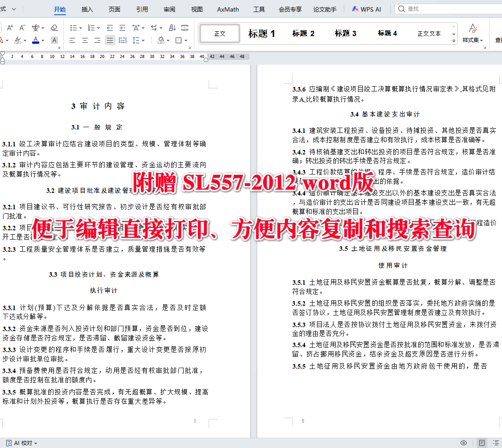Toggle align left
Image resolution: width=502 pixels, height=448 pixels.
(x=72, y=40)
